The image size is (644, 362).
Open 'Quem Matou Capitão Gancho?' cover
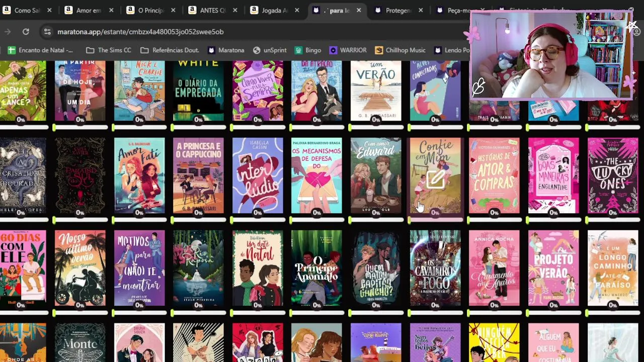376,268
